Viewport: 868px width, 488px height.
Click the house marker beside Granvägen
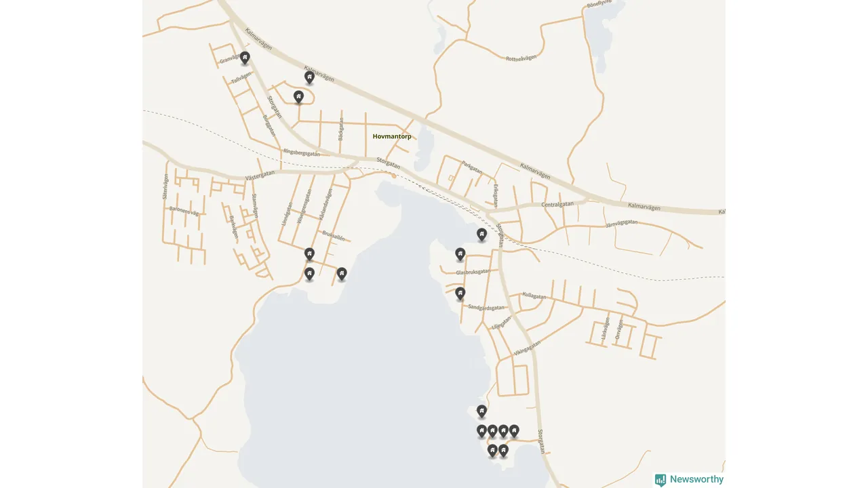pos(245,58)
